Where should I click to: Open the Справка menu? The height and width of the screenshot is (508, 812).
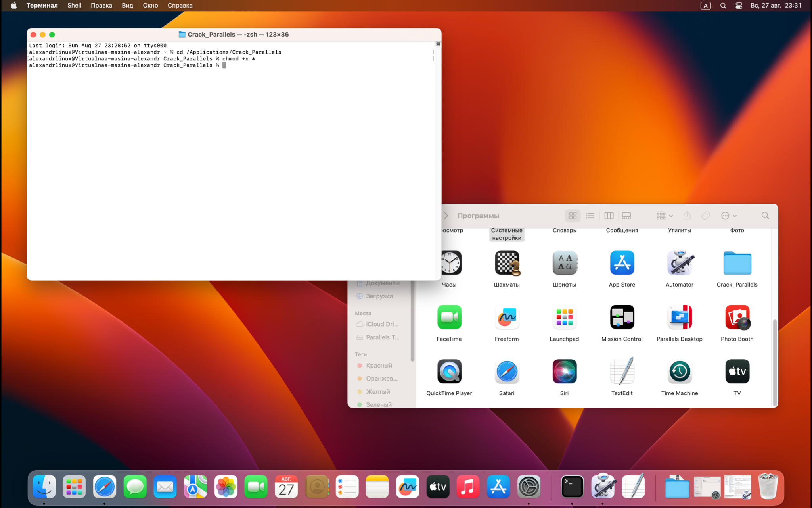(x=180, y=6)
